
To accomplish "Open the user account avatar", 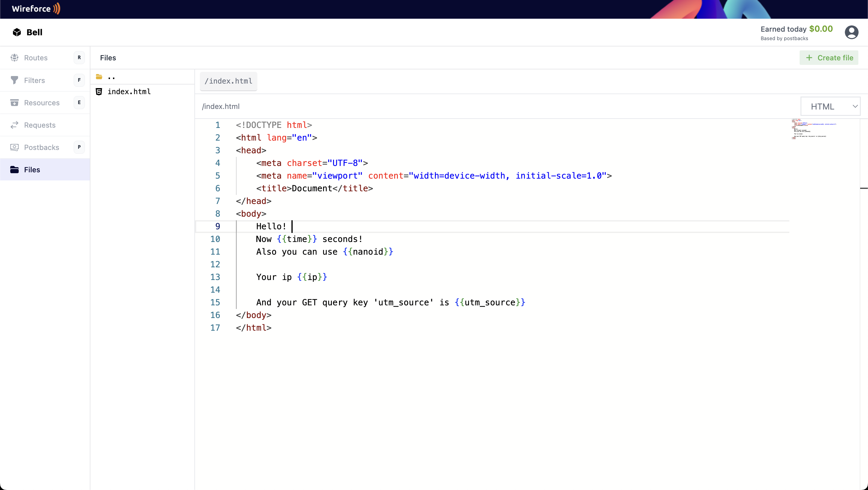I will (x=851, y=32).
